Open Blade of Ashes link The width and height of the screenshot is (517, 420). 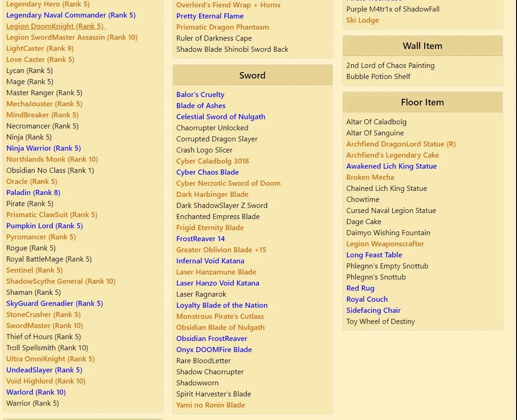[x=201, y=106]
